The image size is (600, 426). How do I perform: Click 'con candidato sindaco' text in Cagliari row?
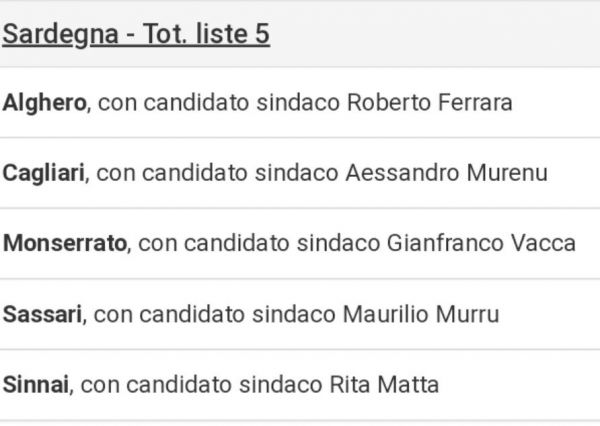coord(217,173)
